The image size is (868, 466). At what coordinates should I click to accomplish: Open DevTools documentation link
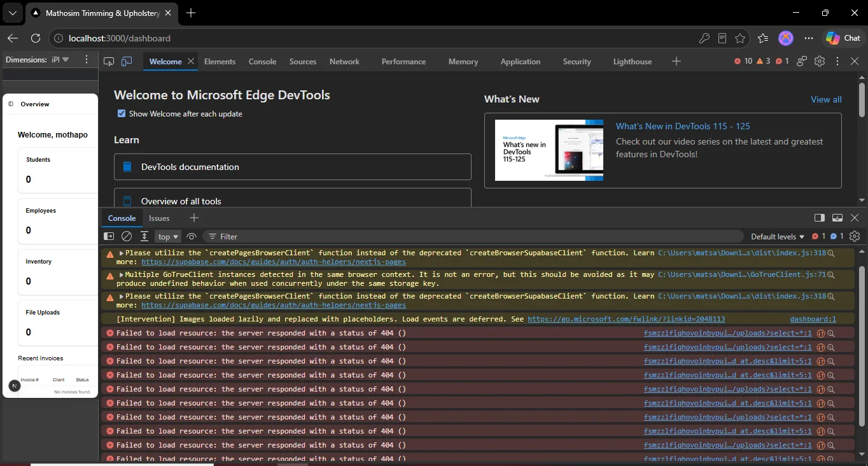click(x=293, y=167)
